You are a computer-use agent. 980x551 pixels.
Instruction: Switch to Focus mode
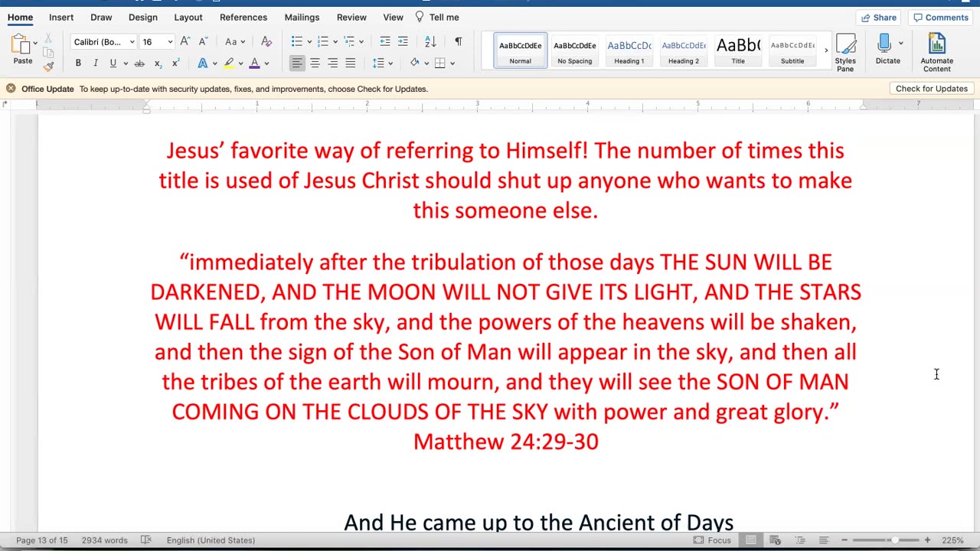pyautogui.click(x=712, y=540)
